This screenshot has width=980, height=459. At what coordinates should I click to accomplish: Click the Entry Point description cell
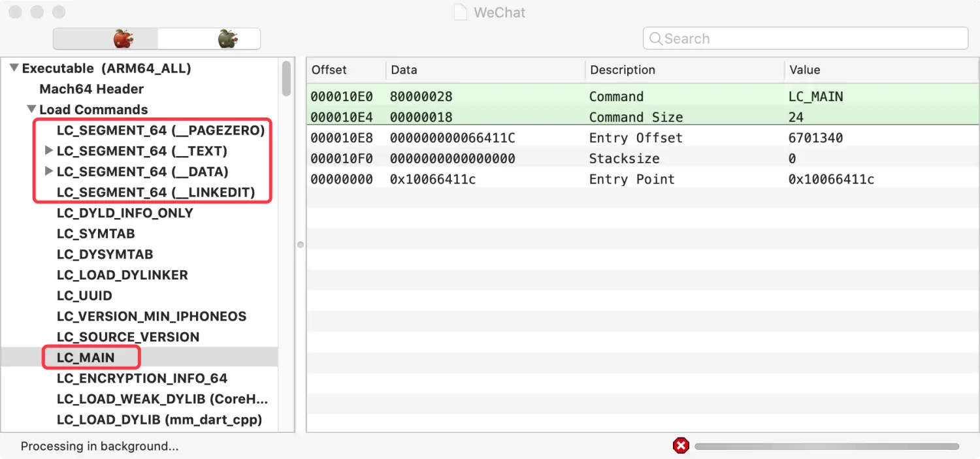(x=632, y=180)
